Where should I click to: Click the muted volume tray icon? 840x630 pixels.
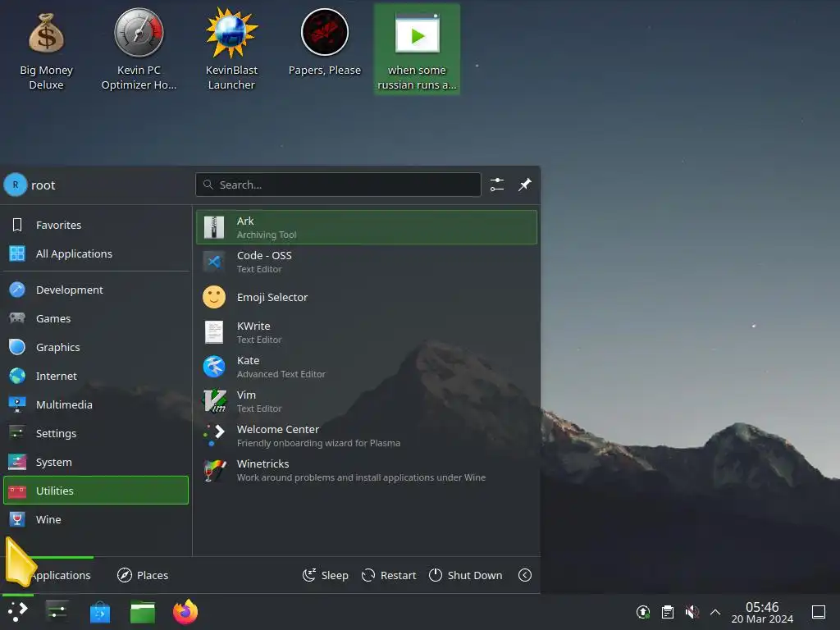[692, 612]
